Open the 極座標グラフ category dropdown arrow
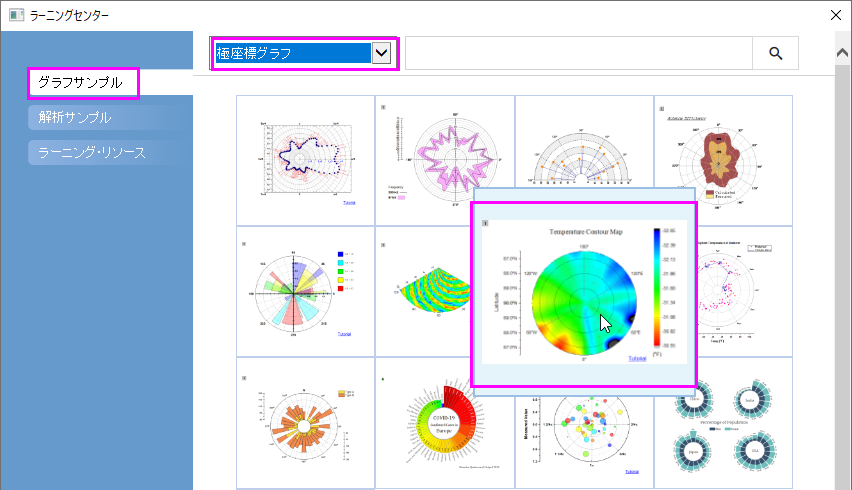Image resolution: width=852 pixels, height=490 pixels. 381,53
